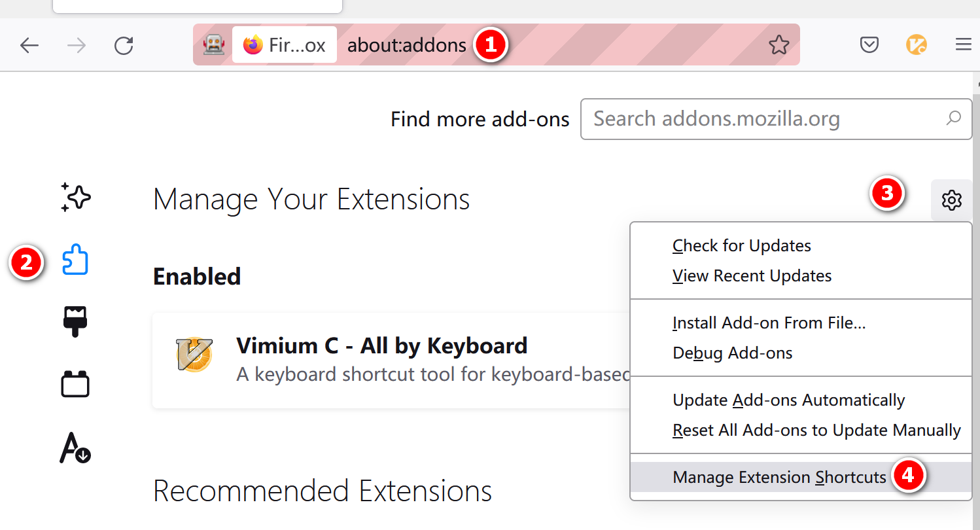Toggle Update Add-ons Automatically option
This screenshot has height=530, width=980.
pos(789,400)
